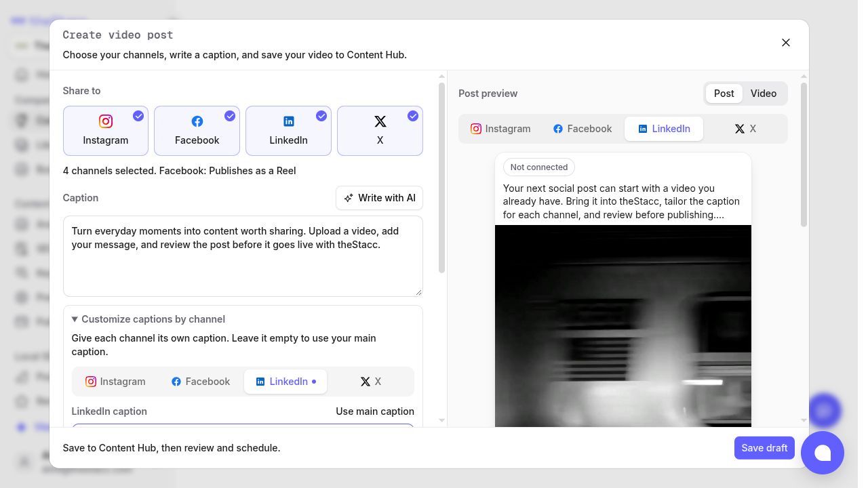Click the "Post preview" heading
This screenshot has height=488, width=868.
pos(488,94)
